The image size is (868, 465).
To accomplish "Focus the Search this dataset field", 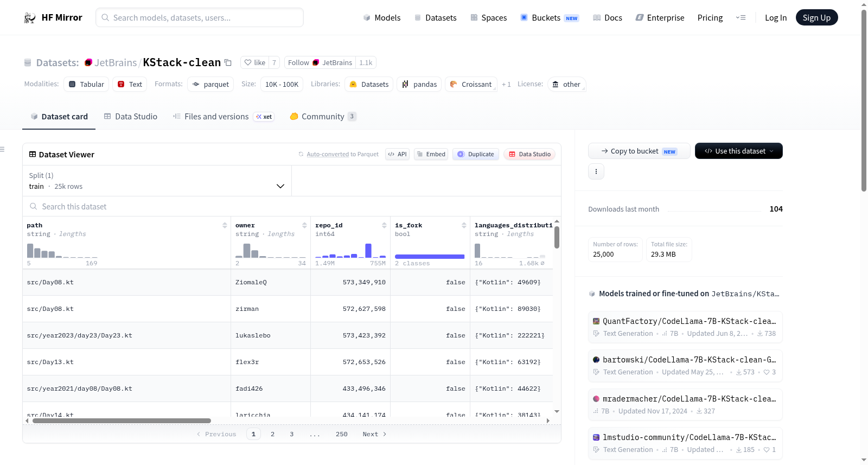I will [292, 206].
